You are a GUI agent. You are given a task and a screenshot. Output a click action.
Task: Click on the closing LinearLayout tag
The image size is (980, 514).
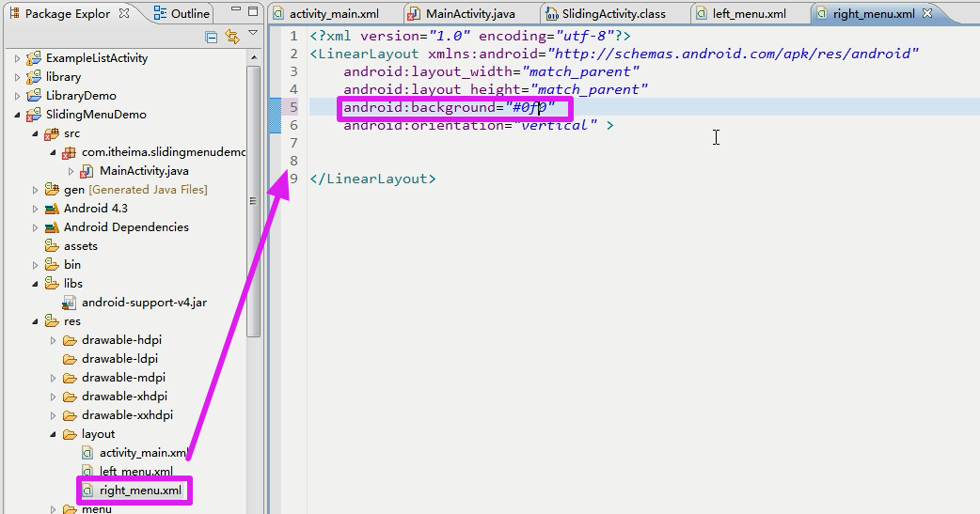[372, 179]
